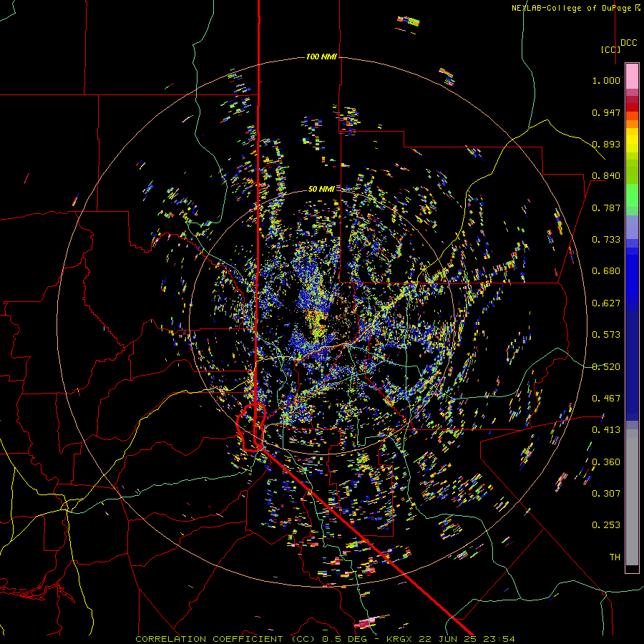Click the 0.787 scale value
Image resolution: width=644 pixels, height=644 pixels.
pyautogui.click(x=606, y=208)
